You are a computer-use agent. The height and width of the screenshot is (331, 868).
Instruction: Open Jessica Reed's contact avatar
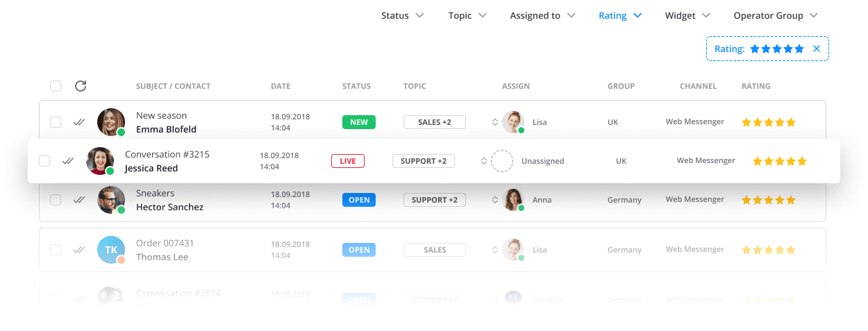tap(100, 161)
